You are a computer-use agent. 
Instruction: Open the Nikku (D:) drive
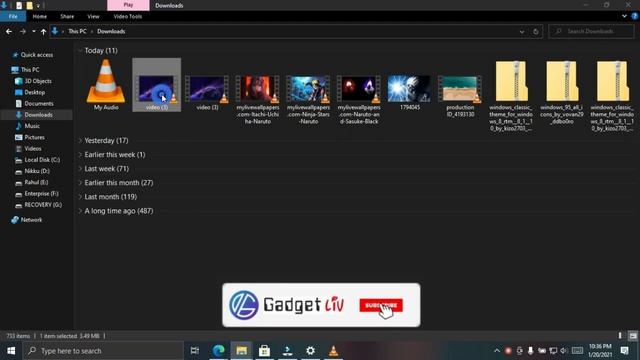pyautogui.click(x=32, y=171)
